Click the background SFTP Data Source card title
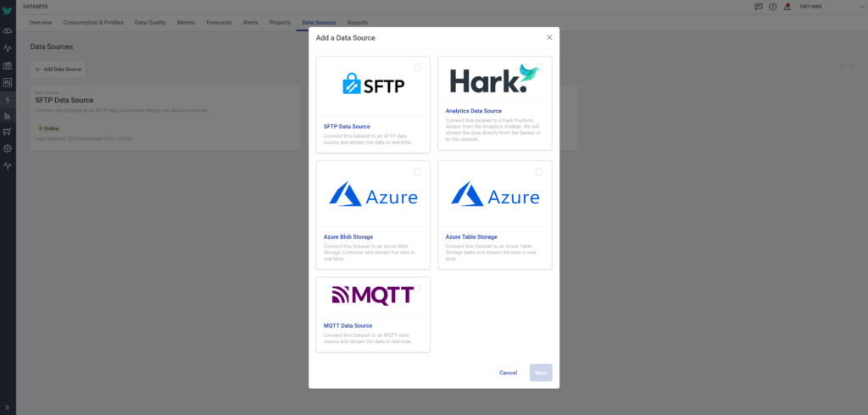Viewport: 868px width, 415px height. 64,100
